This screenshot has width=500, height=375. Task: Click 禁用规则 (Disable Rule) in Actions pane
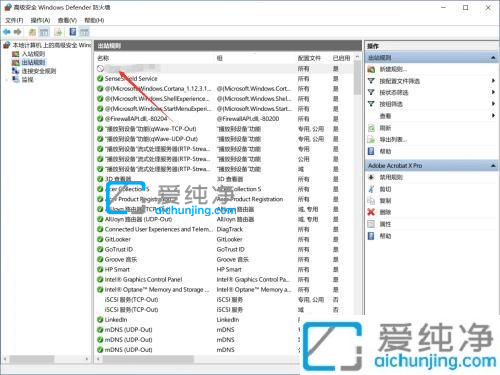click(x=391, y=177)
